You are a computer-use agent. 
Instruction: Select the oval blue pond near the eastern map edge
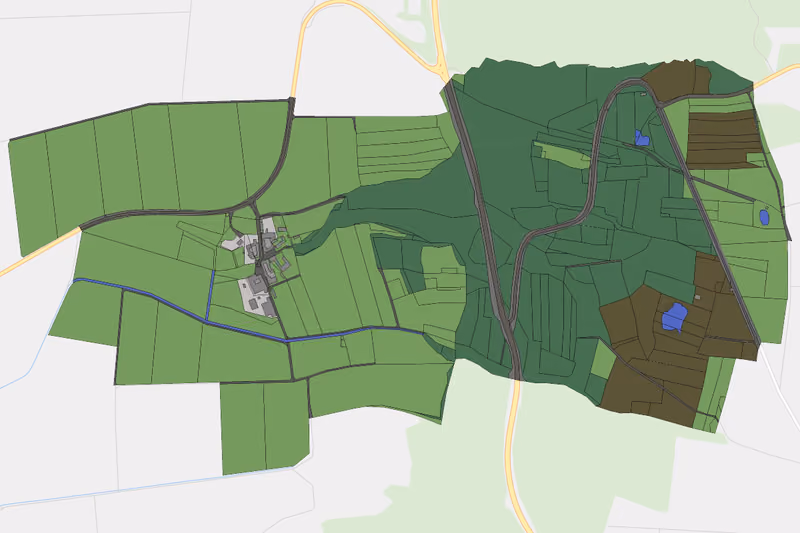tap(764, 217)
